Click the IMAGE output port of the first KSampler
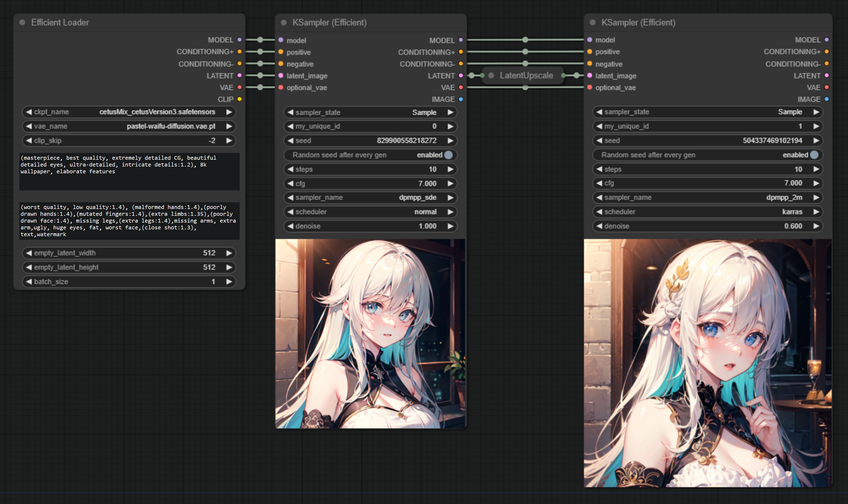Image resolution: width=848 pixels, height=504 pixels. pos(461,99)
